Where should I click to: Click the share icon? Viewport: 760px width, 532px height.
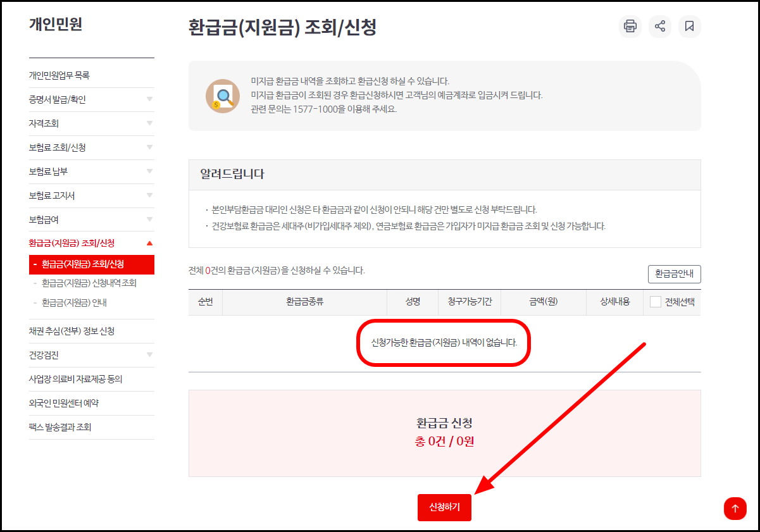(x=660, y=27)
